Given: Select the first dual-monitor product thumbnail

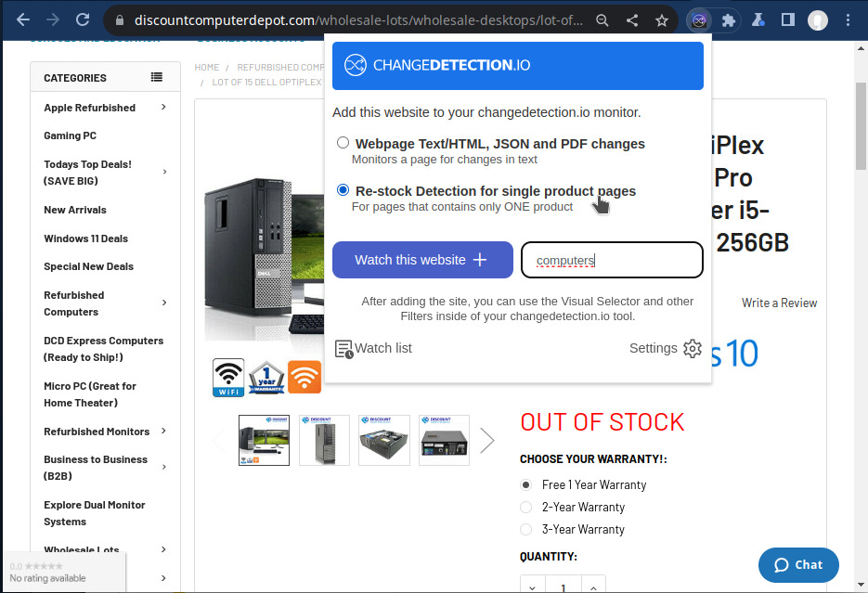Looking at the screenshot, I should click(x=264, y=440).
